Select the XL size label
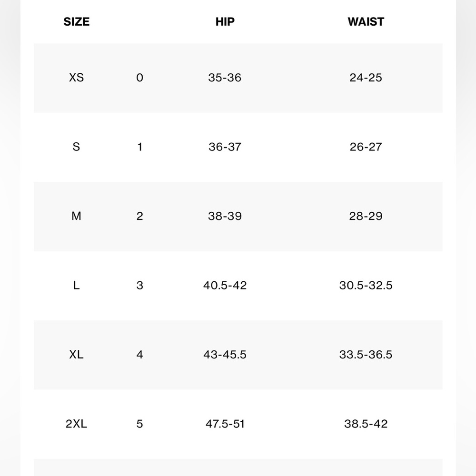Screen dimensions: 476x476 (x=76, y=355)
